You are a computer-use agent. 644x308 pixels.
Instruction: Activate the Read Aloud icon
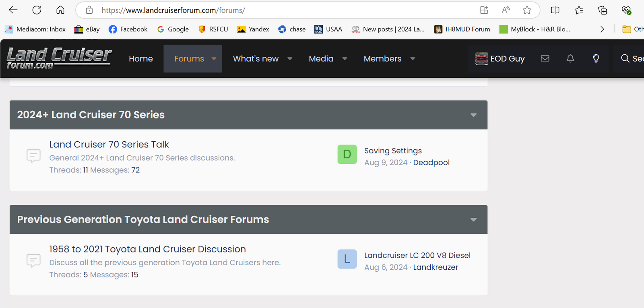(x=506, y=10)
